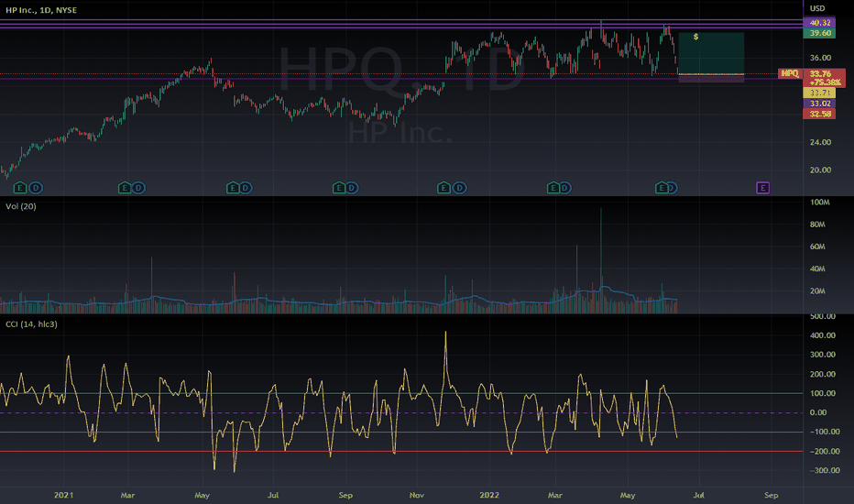Click the Nov label on time axis

pos(417,495)
